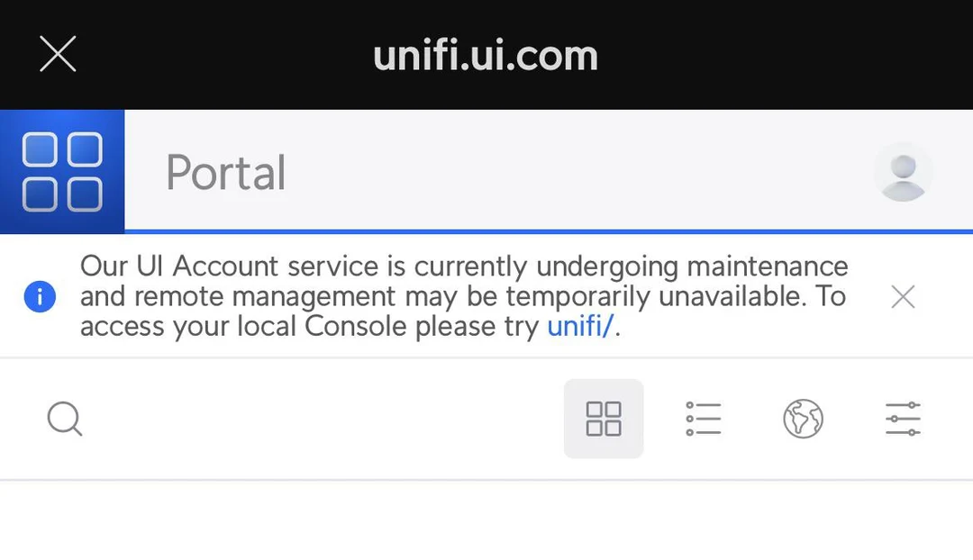Click the search magnifier icon
This screenshot has width=973, height=560.
pos(64,418)
